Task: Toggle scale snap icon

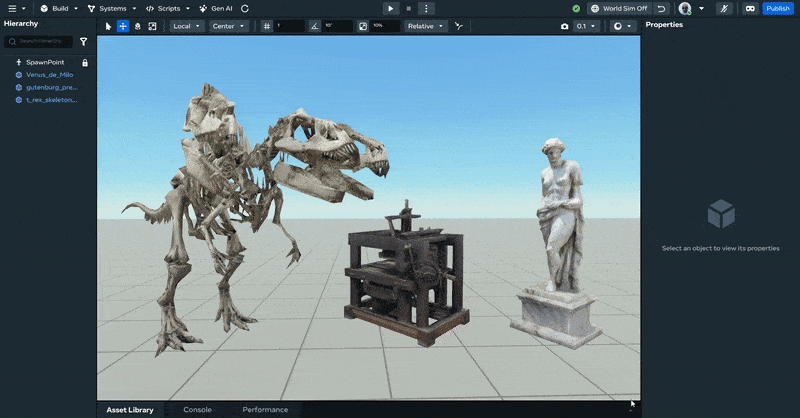Action: point(363,26)
